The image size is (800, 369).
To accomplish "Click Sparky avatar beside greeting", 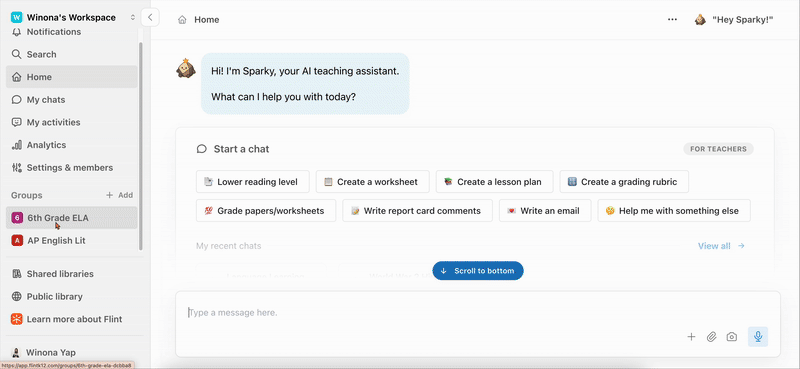I will [186, 68].
